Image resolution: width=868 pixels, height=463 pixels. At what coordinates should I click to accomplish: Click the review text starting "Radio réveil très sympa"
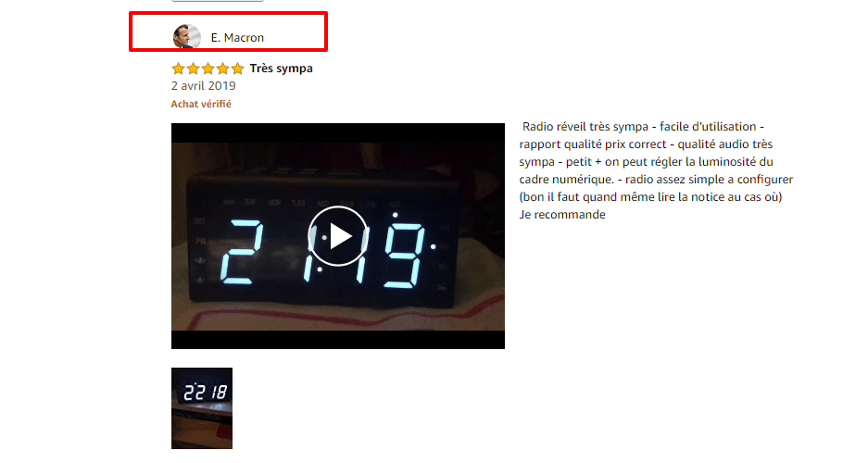[656, 170]
